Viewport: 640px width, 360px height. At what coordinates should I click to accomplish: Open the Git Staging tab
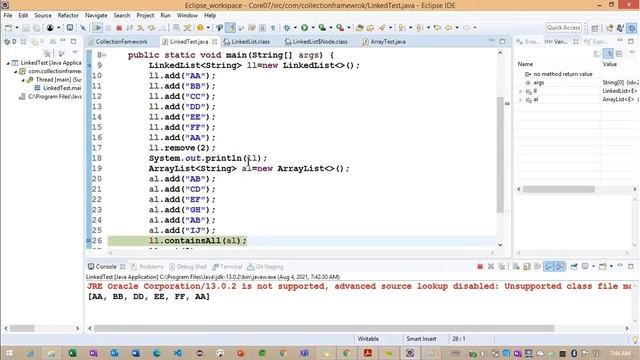[265, 267]
